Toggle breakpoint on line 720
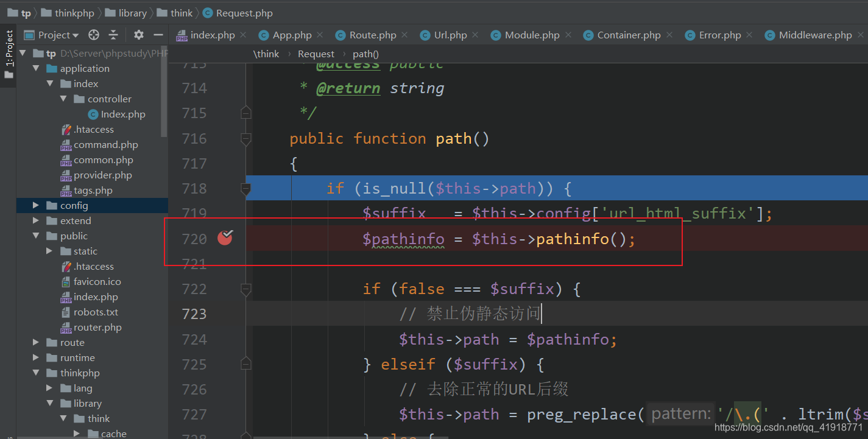Image resolution: width=868 pixels, height=439 pixels. [225, 238]
